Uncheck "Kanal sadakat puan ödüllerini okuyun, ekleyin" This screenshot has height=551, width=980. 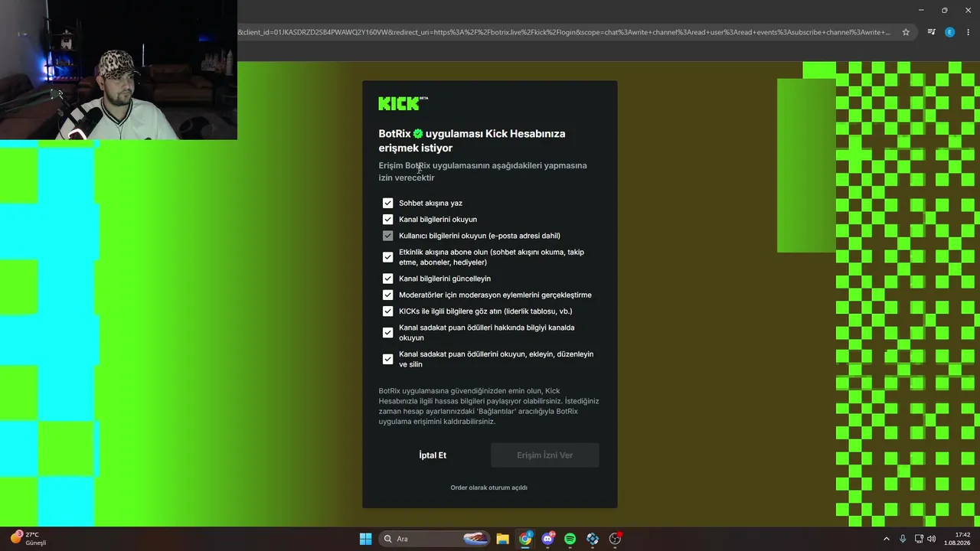[387, 359]
